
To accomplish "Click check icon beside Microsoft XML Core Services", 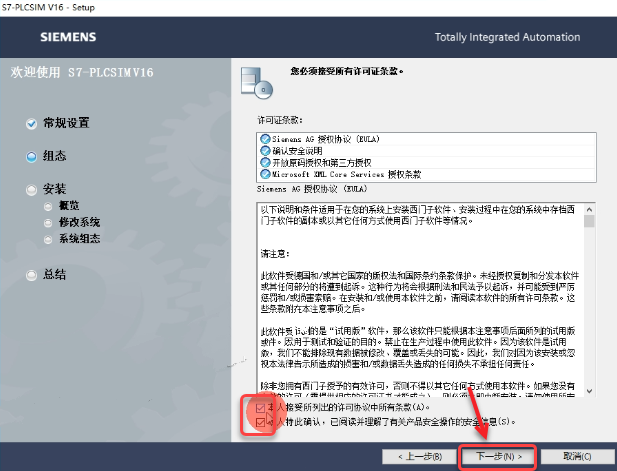I will click(x=265, y=174).
